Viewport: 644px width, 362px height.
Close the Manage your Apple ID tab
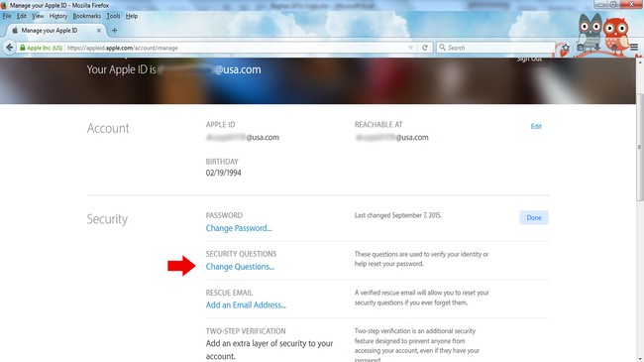tap(98, 31)
